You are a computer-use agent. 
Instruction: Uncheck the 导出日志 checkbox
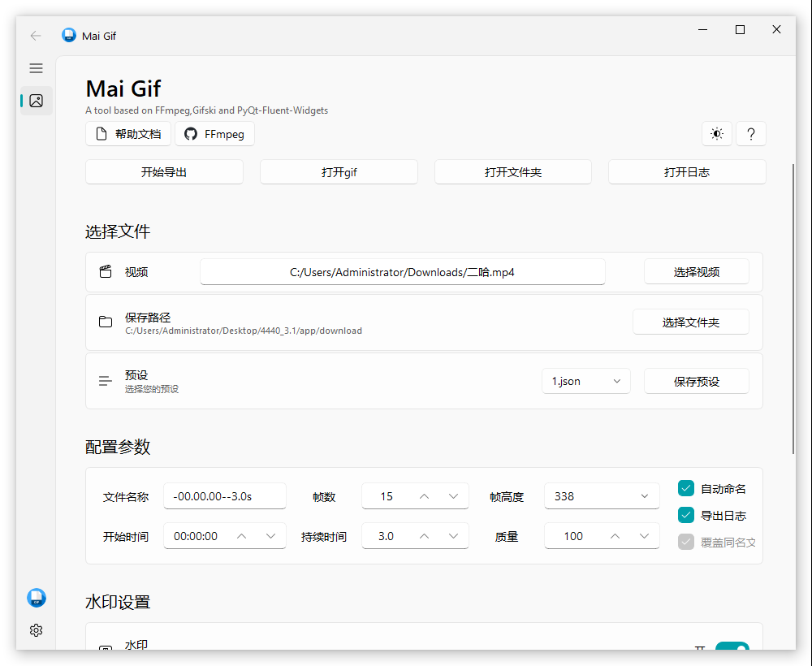[x=686, y=515]
